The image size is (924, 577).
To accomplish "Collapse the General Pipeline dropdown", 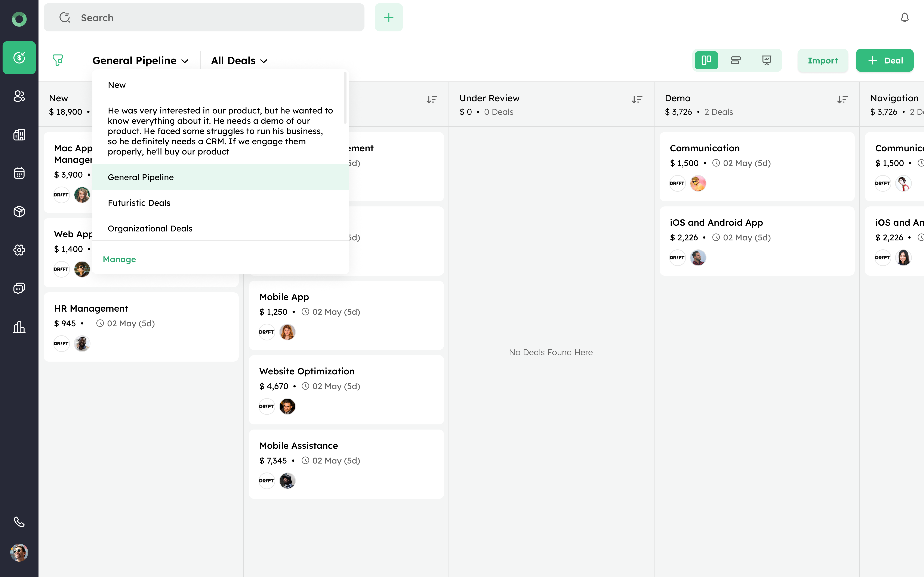I will tap(141, 60).
